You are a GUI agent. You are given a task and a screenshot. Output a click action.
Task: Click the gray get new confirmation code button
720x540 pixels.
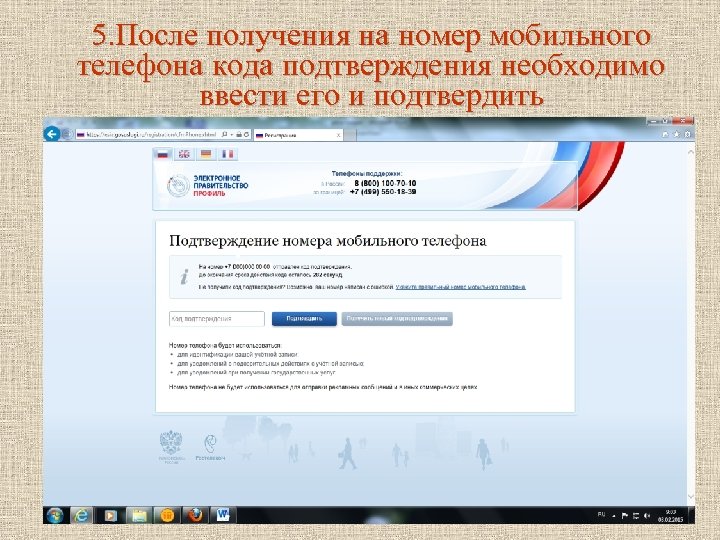click(397, 319)
